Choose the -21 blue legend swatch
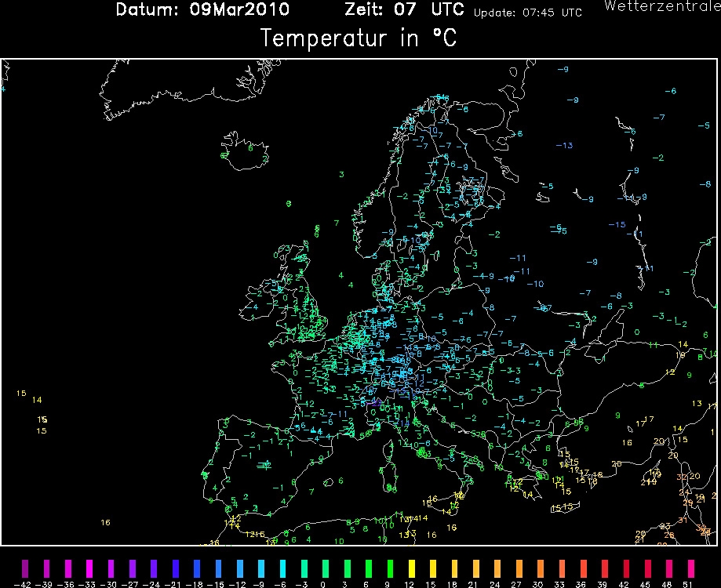 click(175, 568)
